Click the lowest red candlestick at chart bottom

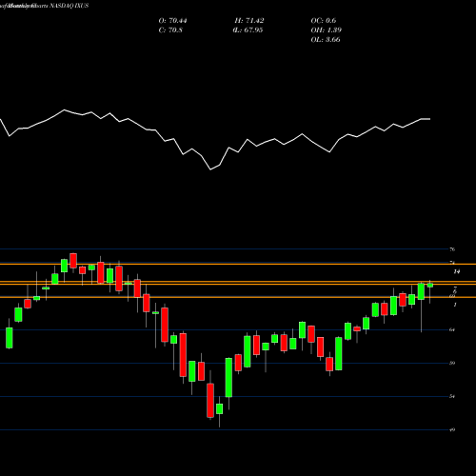click(x=210, y=401)
